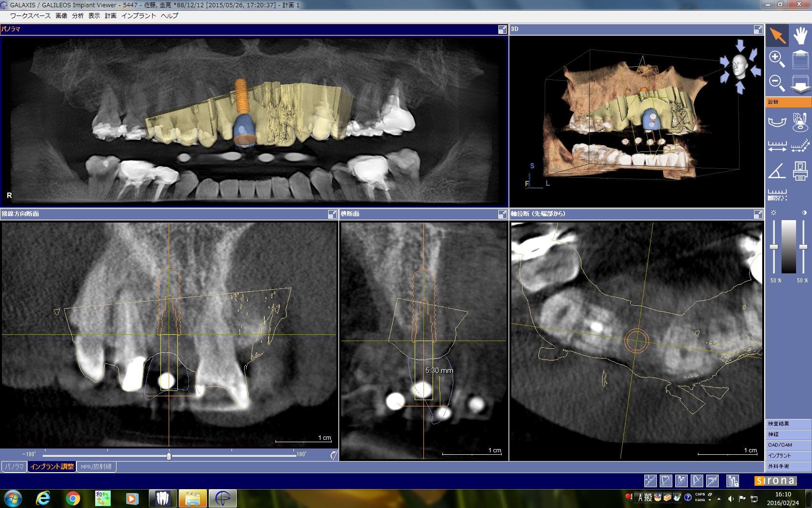Open the 画像 menu
This screenshot has height=508, width=812.
(61, 16)
